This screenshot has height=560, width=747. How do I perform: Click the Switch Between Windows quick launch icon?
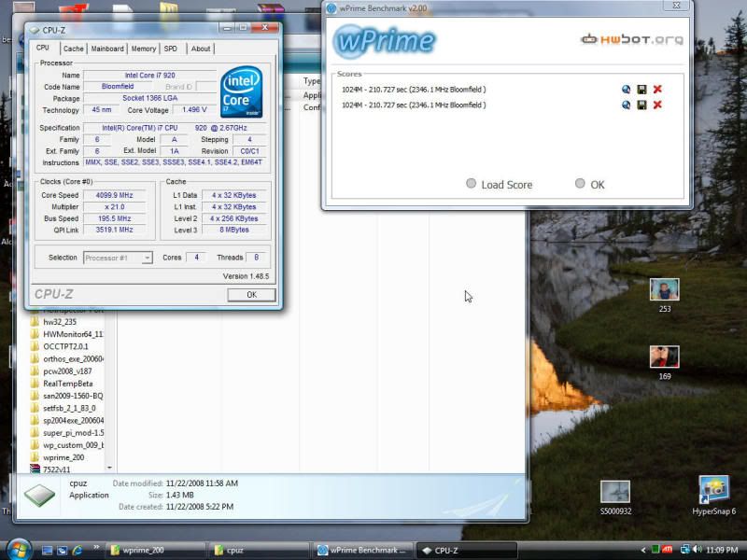62,551
